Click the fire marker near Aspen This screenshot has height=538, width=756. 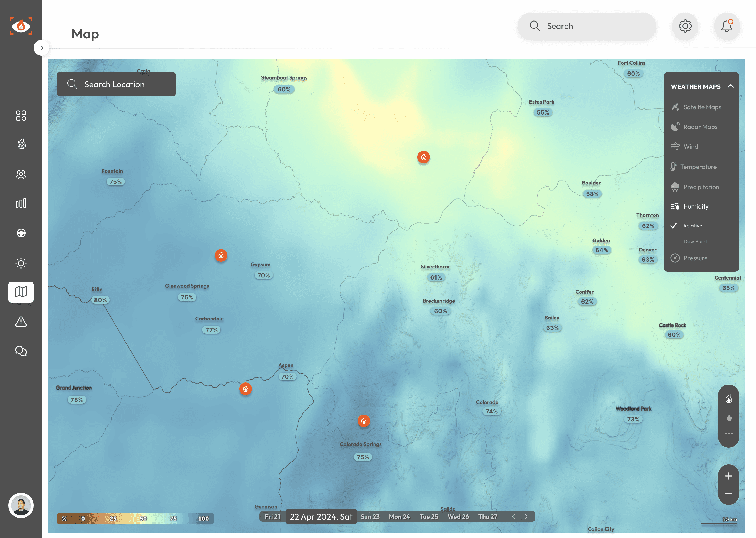[246, 389]
